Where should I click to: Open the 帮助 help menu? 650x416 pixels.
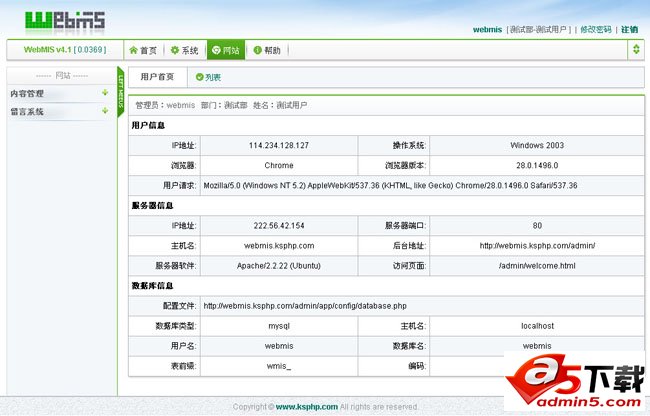(x=267, y=50)
